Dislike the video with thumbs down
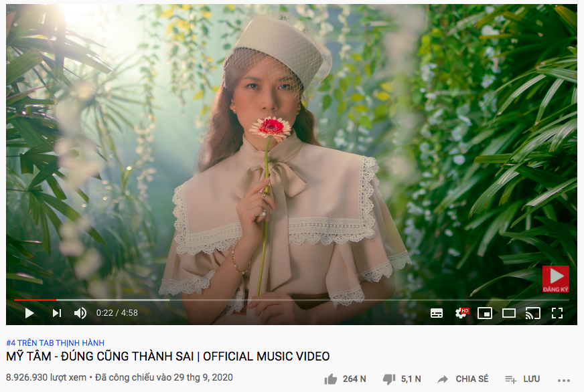 pyautogui.click(x=389, y=379)
